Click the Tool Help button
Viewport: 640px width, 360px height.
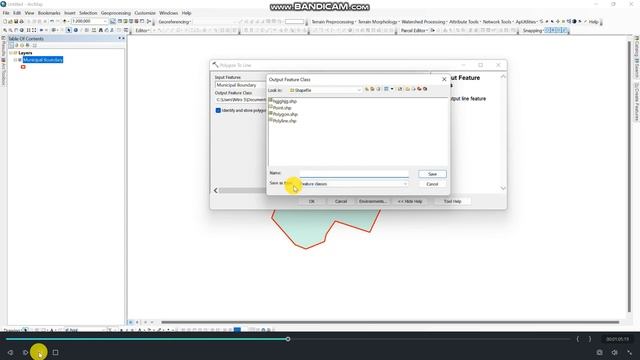click(x=452, y=201)
